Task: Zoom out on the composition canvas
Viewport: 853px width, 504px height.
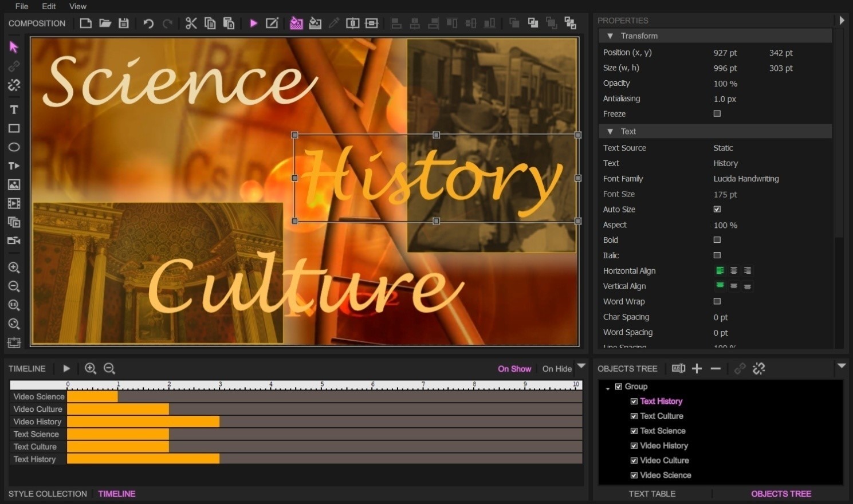Action: click(x=14, y=286)
